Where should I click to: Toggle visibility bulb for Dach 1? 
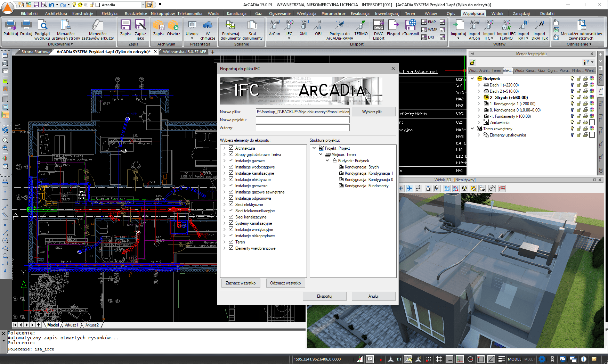coord(572,85)
